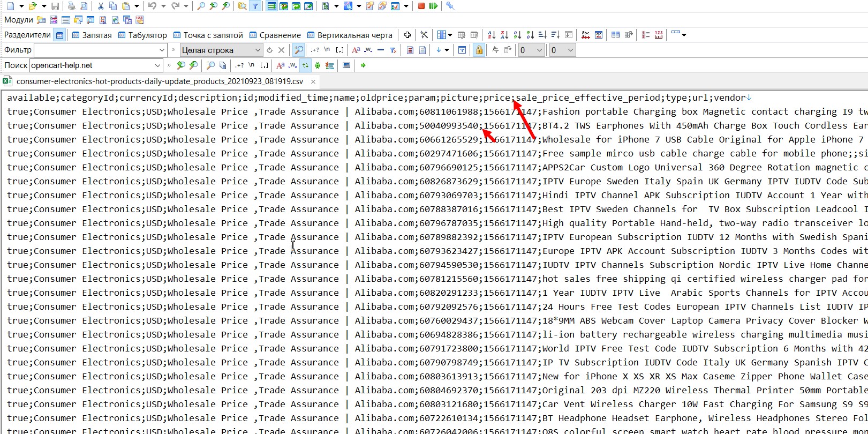Click into the Поиск search field

[91, 65]
